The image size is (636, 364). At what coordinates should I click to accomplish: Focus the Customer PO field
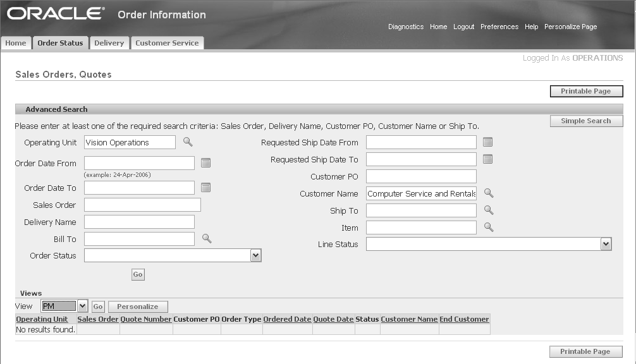(421, 176)
